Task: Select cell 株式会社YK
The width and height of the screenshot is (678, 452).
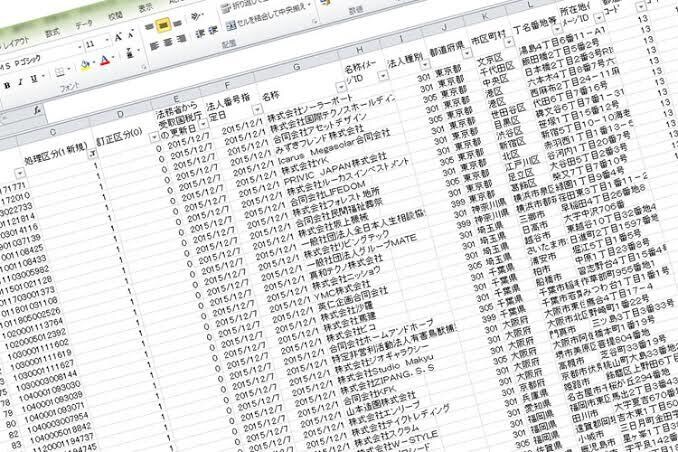Action: coord(306,167)
